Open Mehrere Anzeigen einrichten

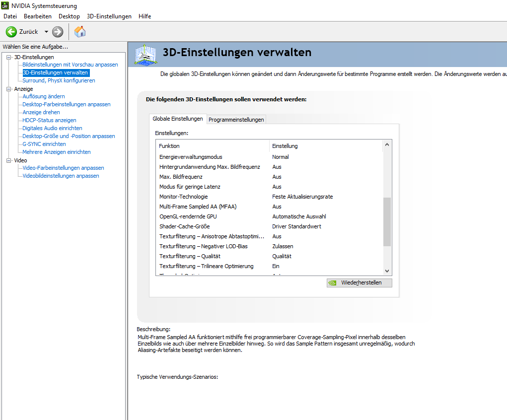click(x=57, y=152)
